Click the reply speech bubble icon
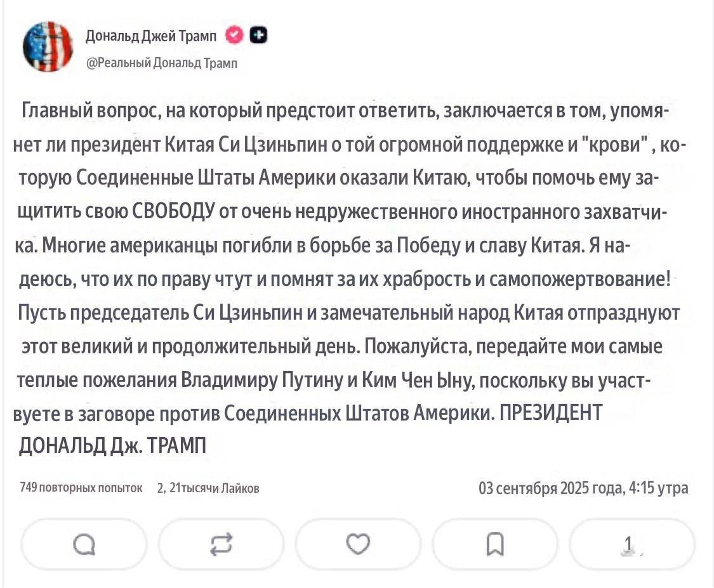714x588 pixels. point(84,544)
